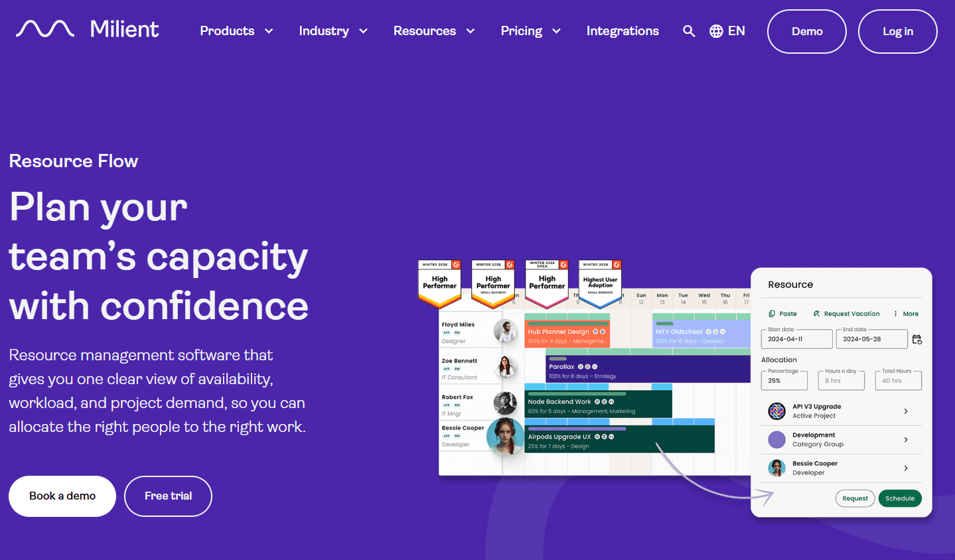
Task: Click the Book a demo button
Action: pyautogui.click(x=62, y=496)
